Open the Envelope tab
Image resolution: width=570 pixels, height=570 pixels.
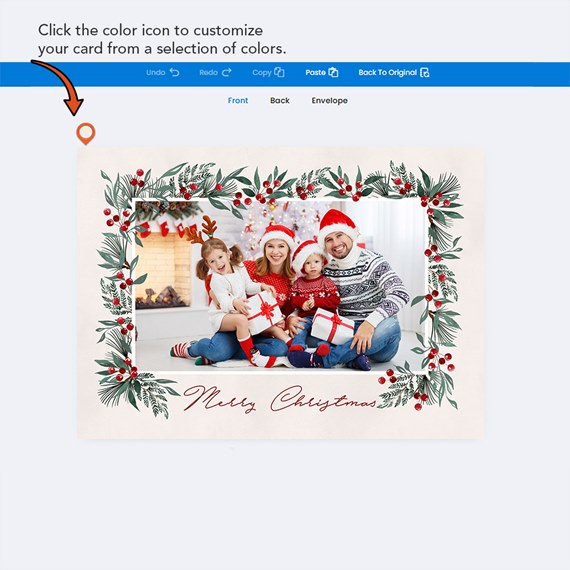coord(329,101)
